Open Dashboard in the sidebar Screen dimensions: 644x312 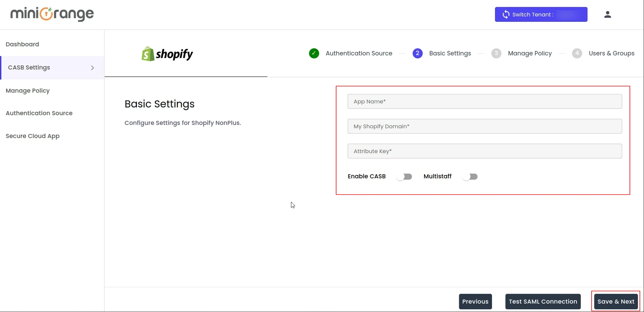(22, 44)
